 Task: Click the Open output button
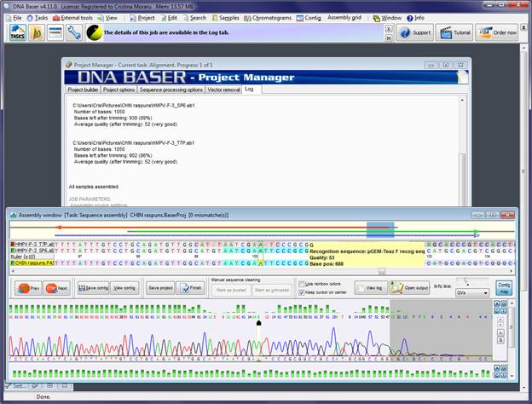409,288
